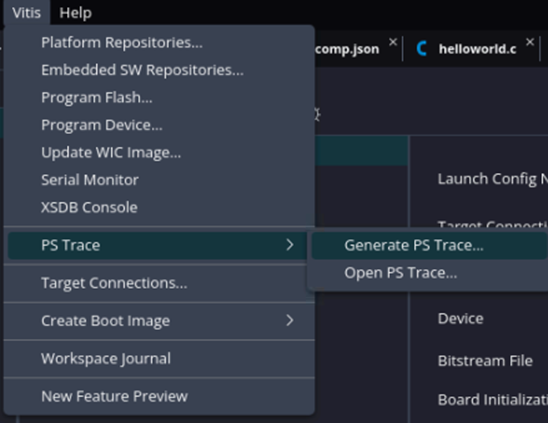The width and height of the screenshot is (548, 423).
Task: Select Program Device... menu item
Action: pos(159,125)
